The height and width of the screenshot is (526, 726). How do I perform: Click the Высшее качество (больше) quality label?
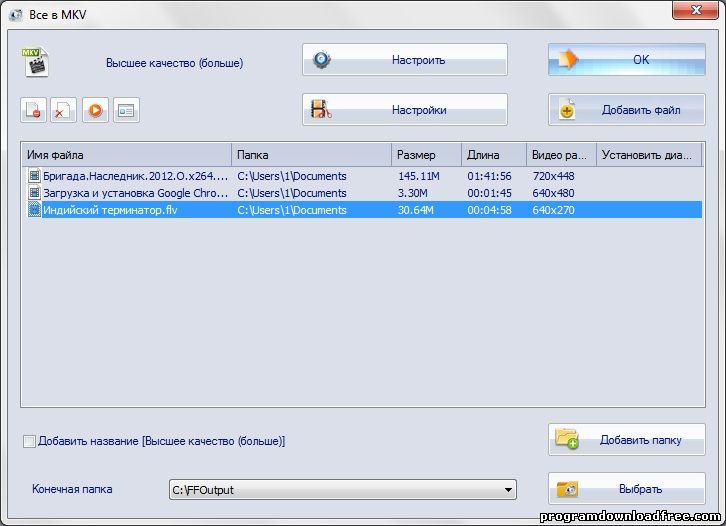[175, 63]
